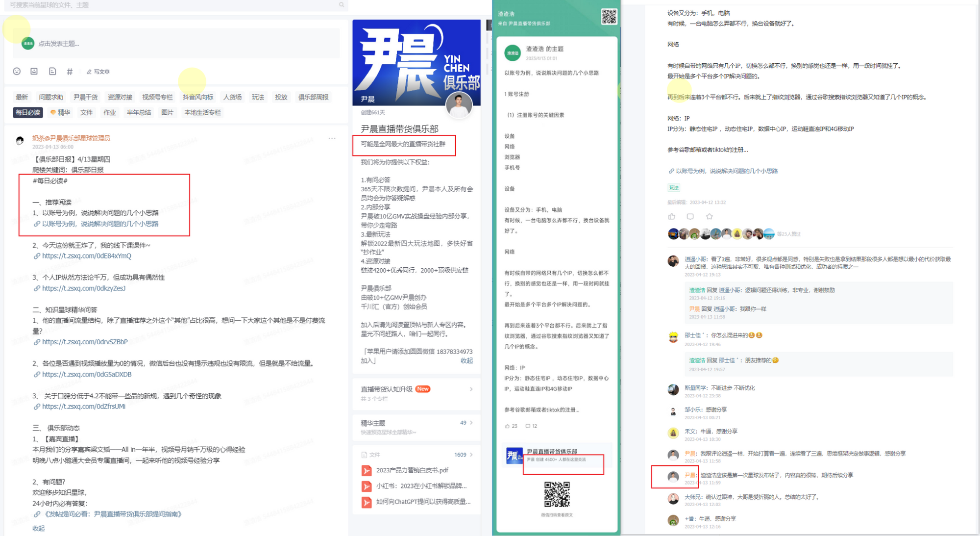Select the 俱乐部周报 filter tab
This screenshot has width=980, height=536.
point(314,97)
